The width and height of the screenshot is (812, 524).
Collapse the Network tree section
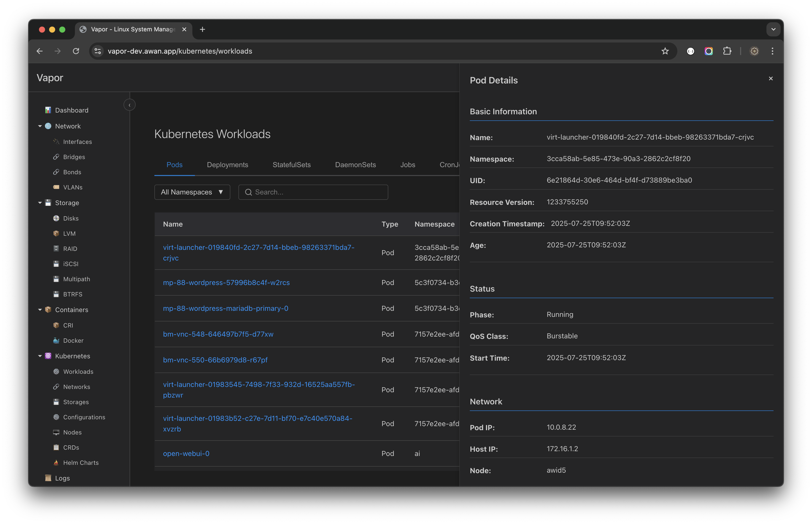[40, 126]
